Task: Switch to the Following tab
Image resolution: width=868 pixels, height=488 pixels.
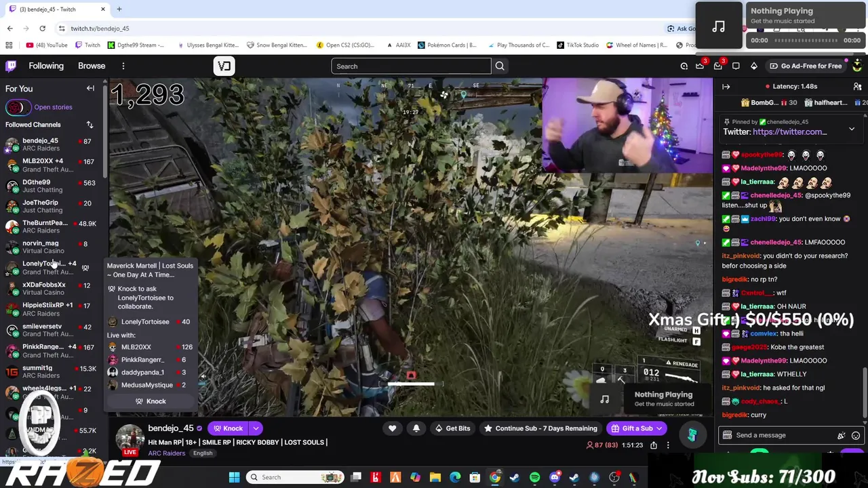Action: click(46, 66)
